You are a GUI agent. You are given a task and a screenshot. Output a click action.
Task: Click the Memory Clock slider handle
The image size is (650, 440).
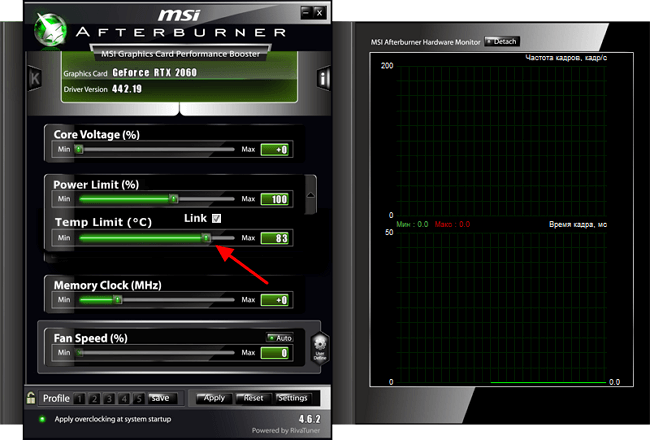pos(118,300)
